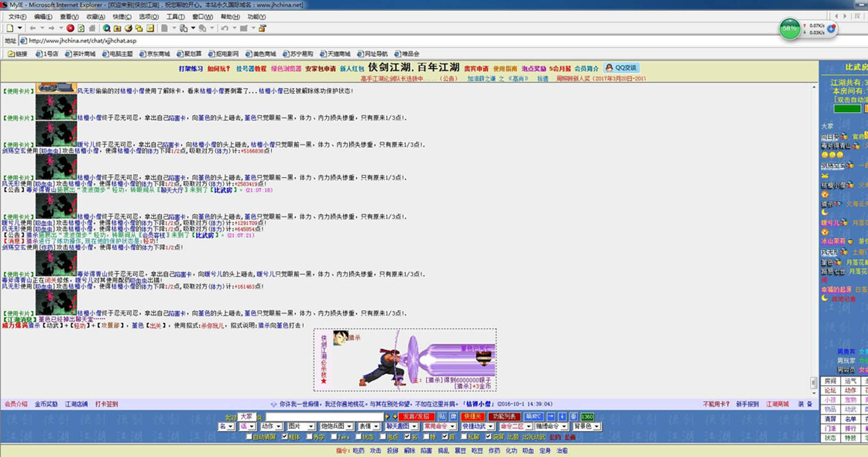Image resolution: width=868 pixels, height=457 pixels.
Task: Click the QQ交谈 chat icon button
Action: [621, 68]
